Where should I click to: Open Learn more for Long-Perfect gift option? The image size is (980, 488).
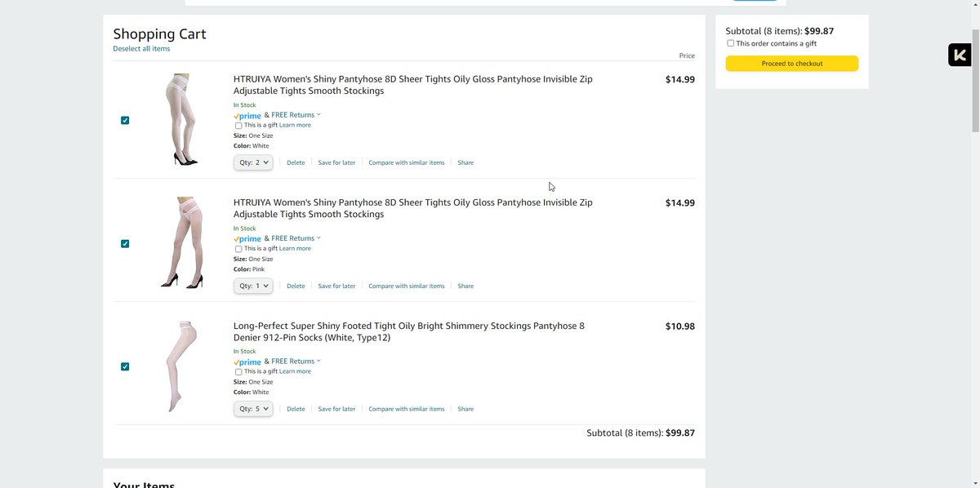pyautogui.click(x=295, y=371)
